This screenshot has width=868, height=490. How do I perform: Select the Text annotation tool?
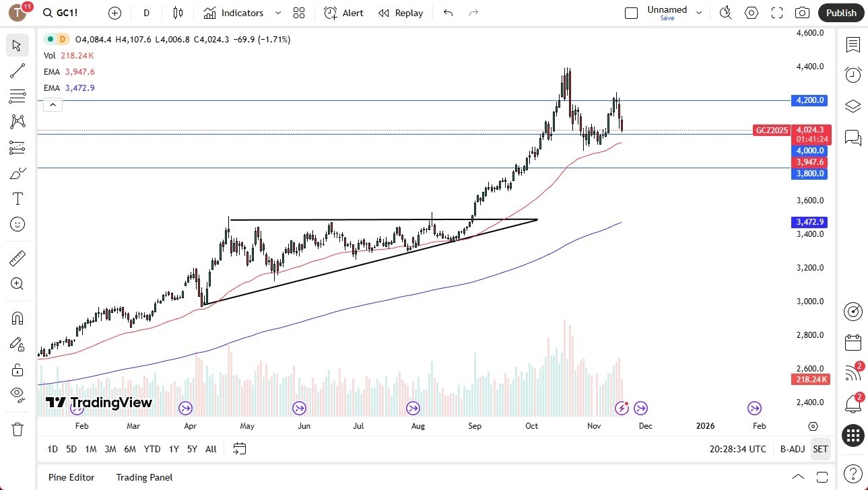pyautogui.click(x=17, y=198)
